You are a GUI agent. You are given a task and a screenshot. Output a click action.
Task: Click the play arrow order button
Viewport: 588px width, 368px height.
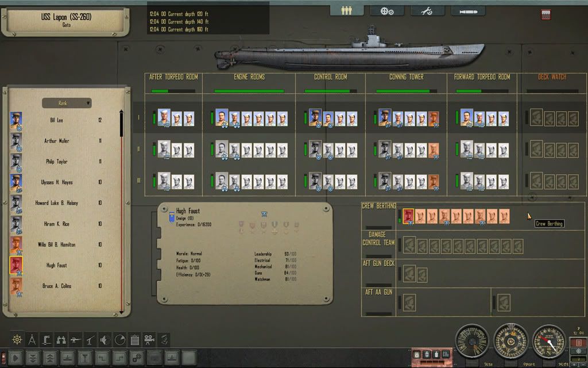click(16, 358)
